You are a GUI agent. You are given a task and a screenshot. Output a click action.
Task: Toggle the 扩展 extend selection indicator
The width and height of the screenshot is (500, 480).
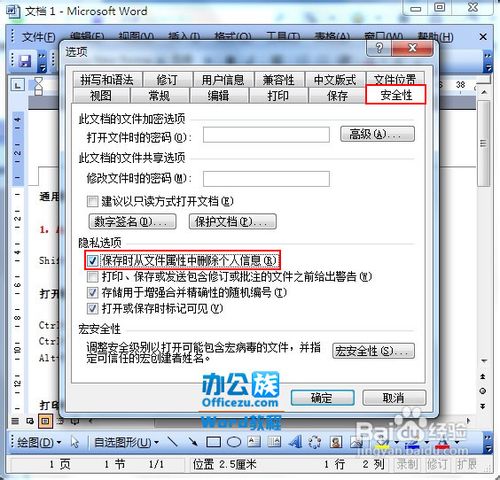[467, 464]
